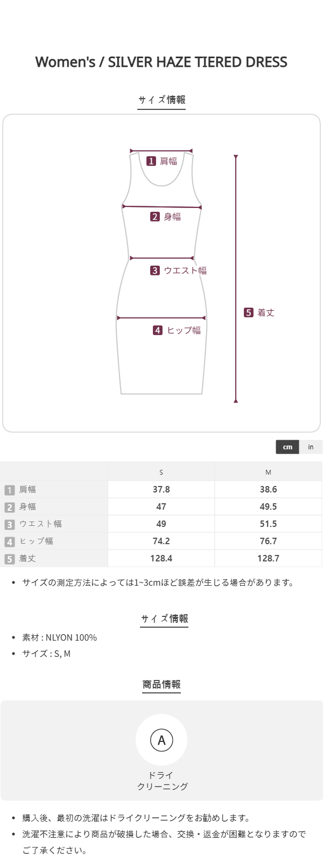Click the 128.4 length value for size S
Viewport: 323px width, 868px height.
tap(161, 558)
